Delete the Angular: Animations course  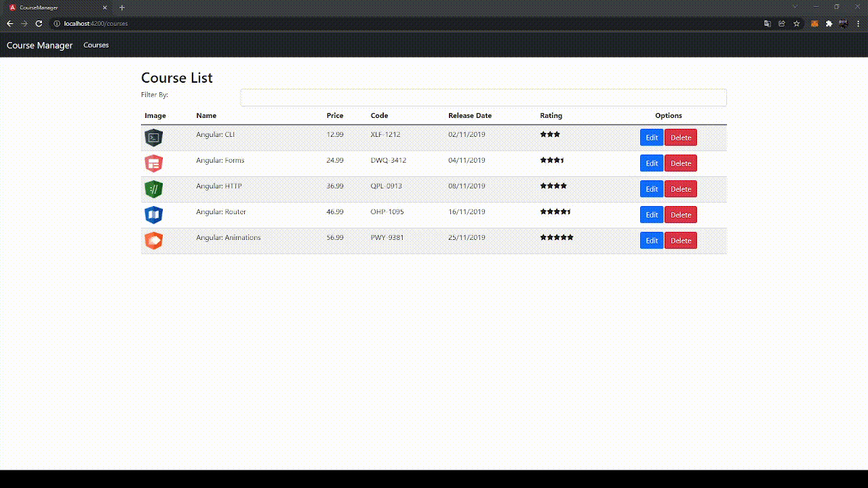click(681, 241)
